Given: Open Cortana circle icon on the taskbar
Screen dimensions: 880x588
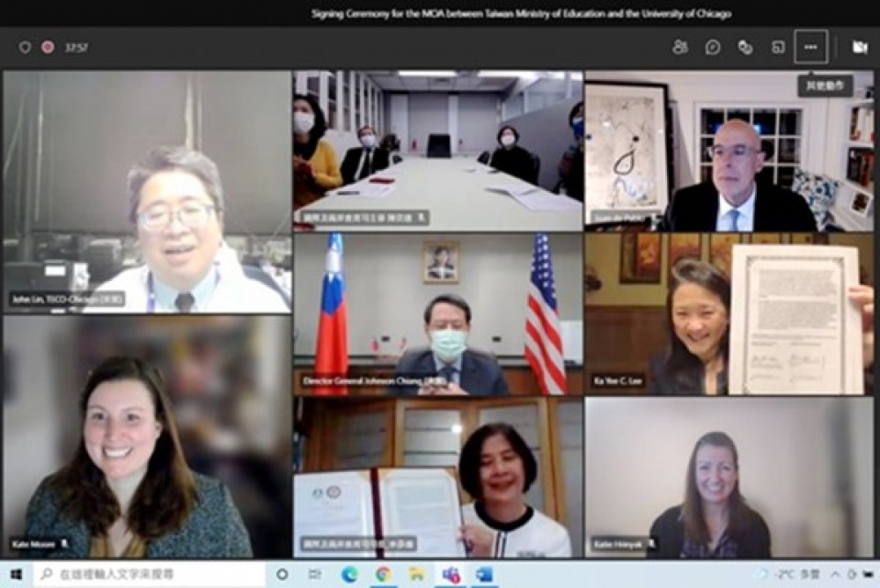Looking at the screenshot, I should coord(282,574).
